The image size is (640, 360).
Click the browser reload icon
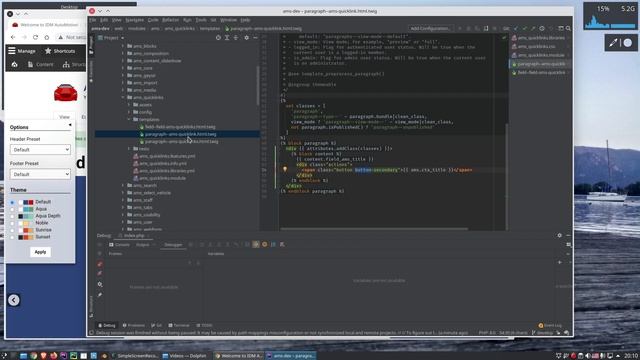click(x=36, y=37)
